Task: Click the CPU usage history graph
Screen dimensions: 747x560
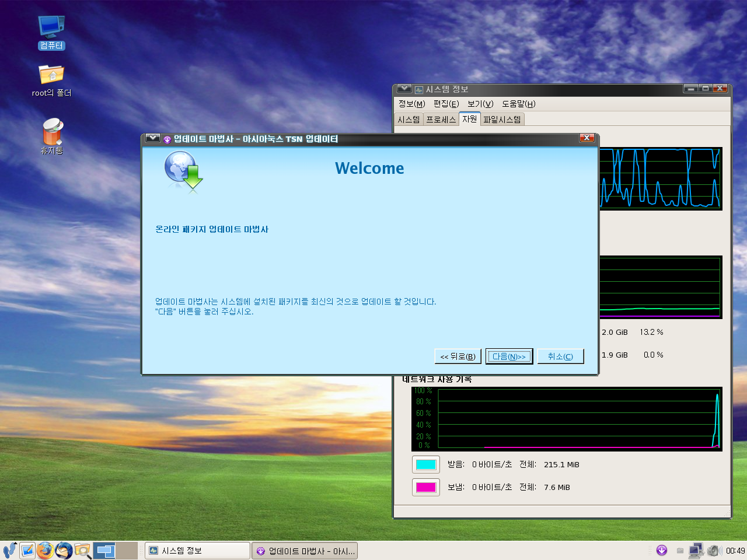Action: pyautogui.click(x=661, y=178)
